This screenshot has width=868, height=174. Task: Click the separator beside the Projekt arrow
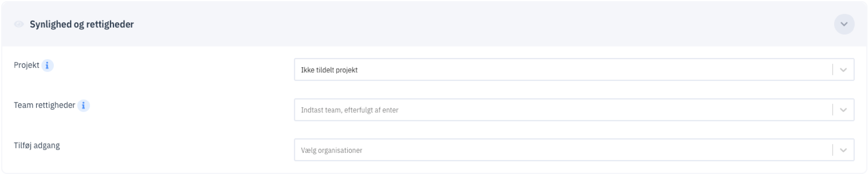(x=833, y=70)
